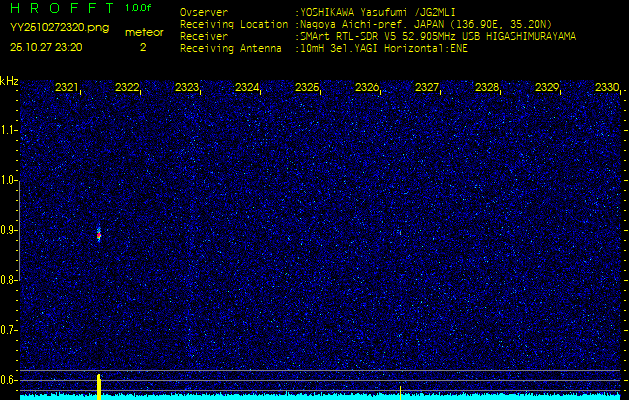629x400 pixels.
Task: Click the meteor echo near 0.9 kHz
Action: 99,234
